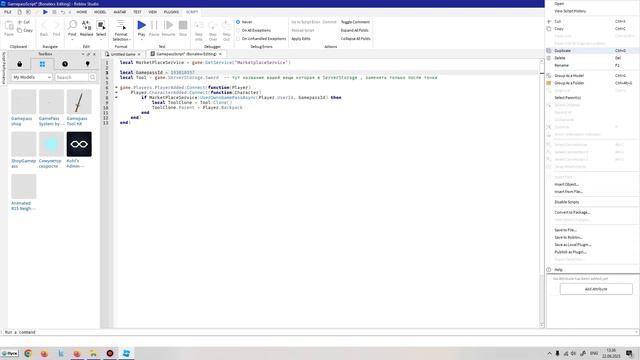Choose Delete in the context menu
640x360 pixels.
coord(592,58)
